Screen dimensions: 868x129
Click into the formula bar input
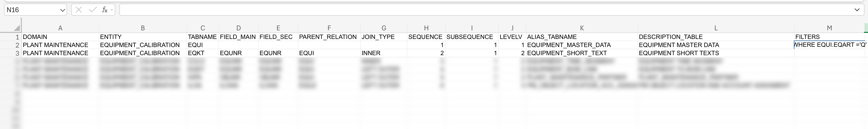(472, 10)
